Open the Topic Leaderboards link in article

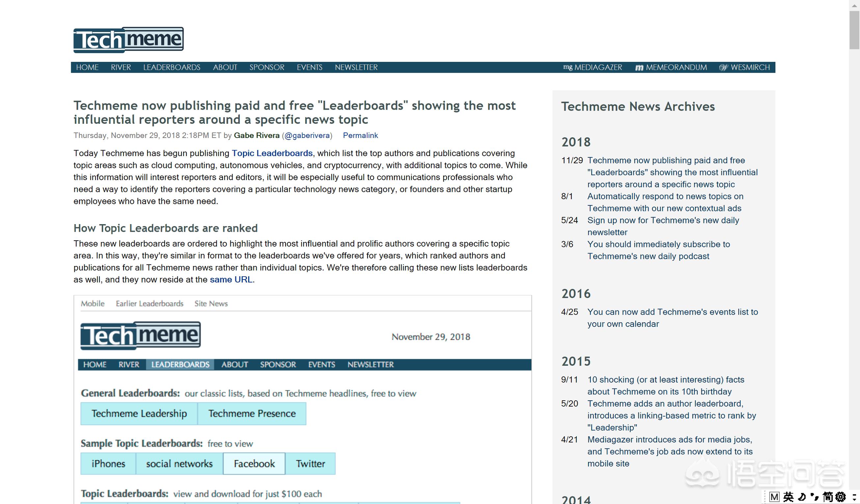click(272, 153)
